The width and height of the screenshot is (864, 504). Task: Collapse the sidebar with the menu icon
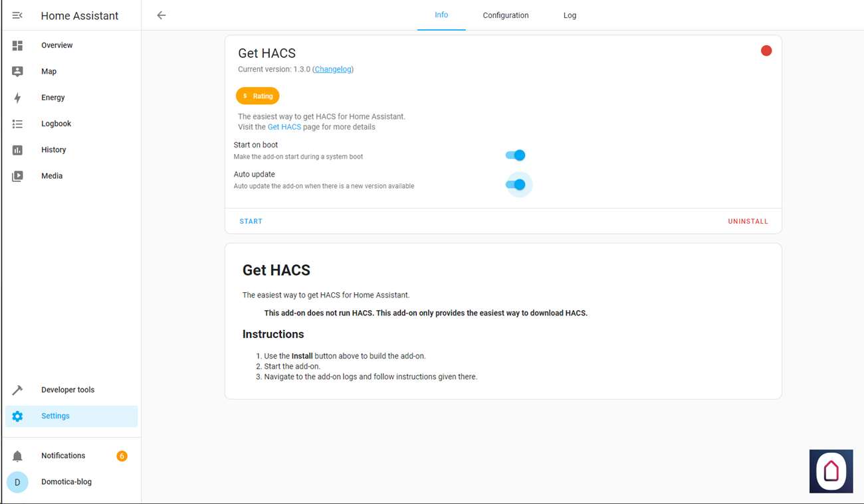click(17, 15)
